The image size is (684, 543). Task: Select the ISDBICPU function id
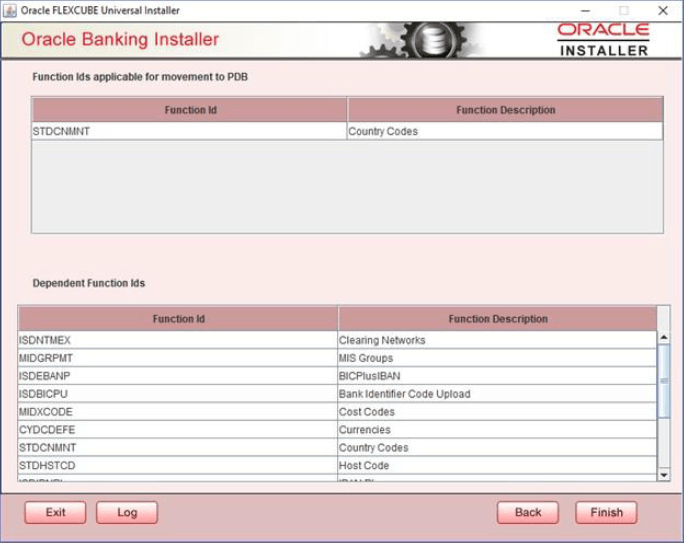[178, 394]
